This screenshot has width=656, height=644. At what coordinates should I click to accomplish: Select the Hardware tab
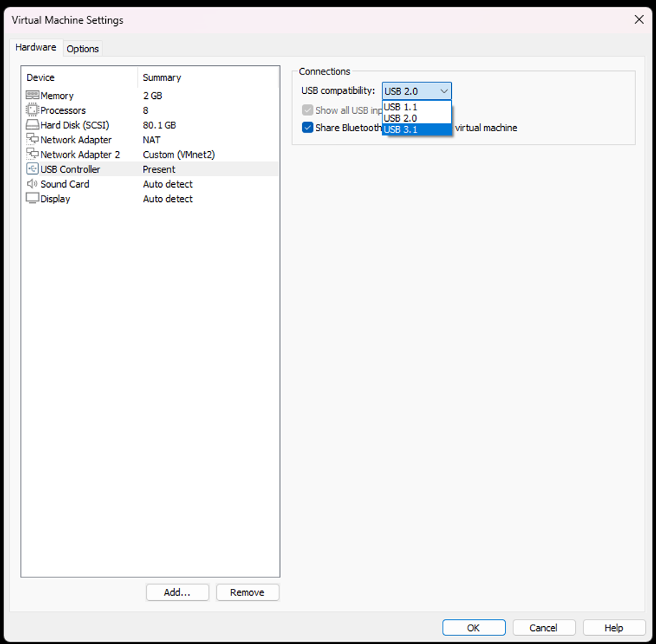[x=36, y=47]
